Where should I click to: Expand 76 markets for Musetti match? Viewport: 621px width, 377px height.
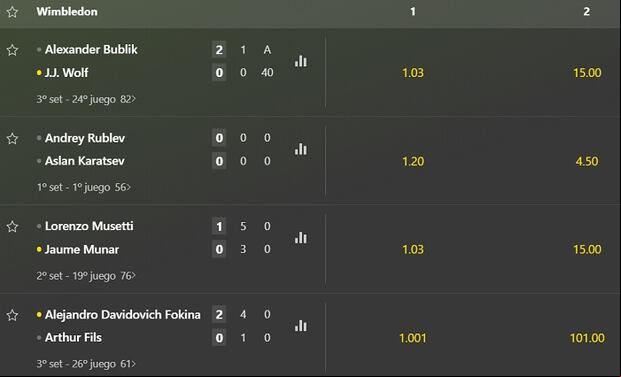coord(128,276)
